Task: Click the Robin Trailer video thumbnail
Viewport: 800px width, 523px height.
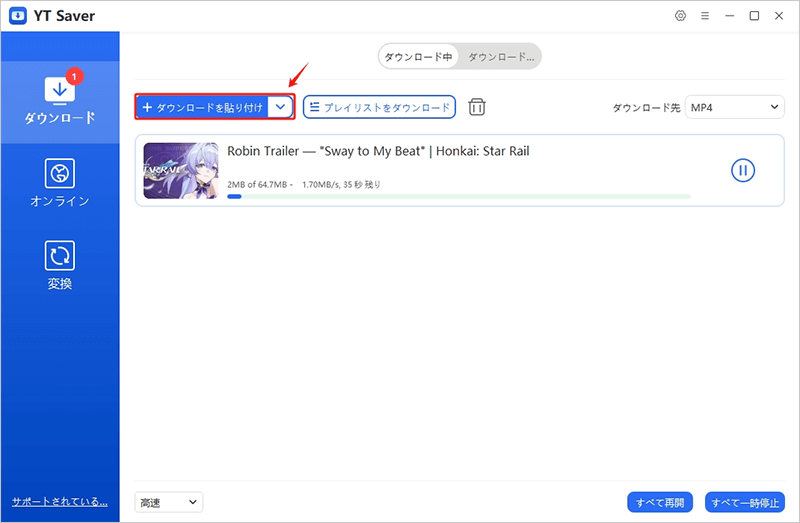Action: click(x=181, y=170)
